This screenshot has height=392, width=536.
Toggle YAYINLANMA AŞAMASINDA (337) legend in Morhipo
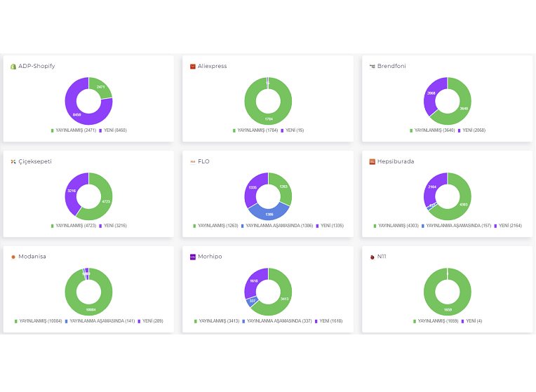tap(277, 321)
